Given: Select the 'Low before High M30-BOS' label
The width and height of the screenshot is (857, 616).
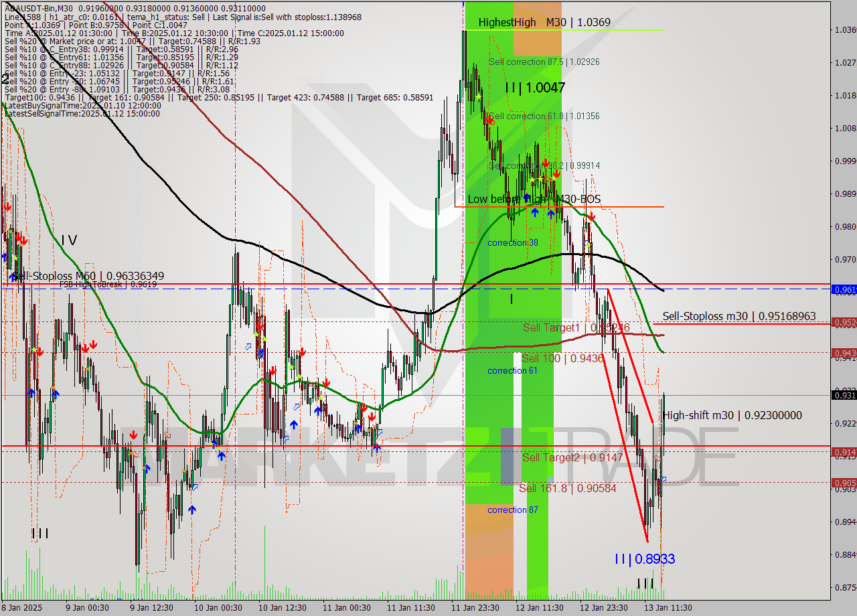Looking at the screenshot, I should pyautogui.click(x=534, y=199).
